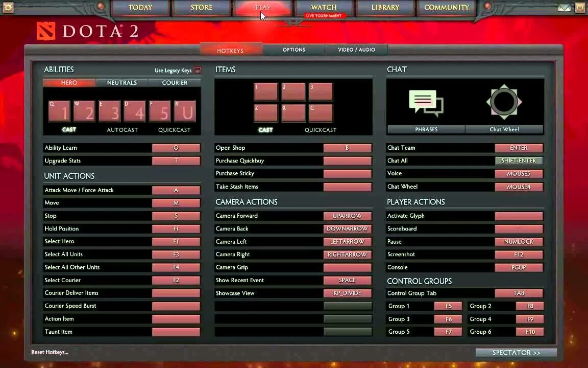Screen dimensions: 588x368
Task: Rebind the Voice MOUSE5 field
Action: (x=519, y=173)
